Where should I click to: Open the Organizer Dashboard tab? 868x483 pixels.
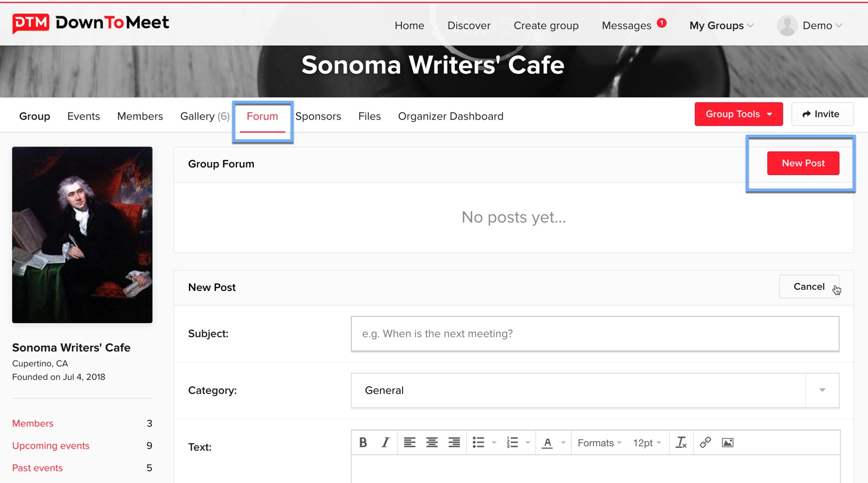point(450,117)
